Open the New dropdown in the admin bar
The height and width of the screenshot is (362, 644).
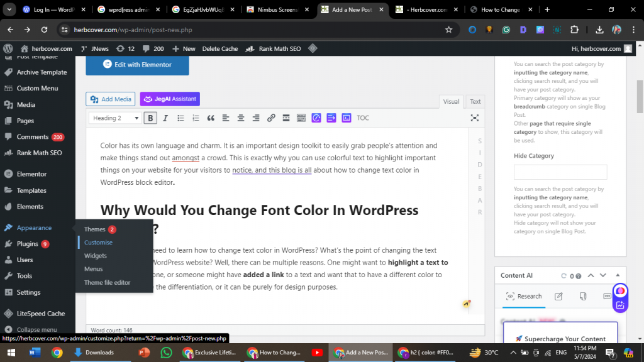coord(183,48)
